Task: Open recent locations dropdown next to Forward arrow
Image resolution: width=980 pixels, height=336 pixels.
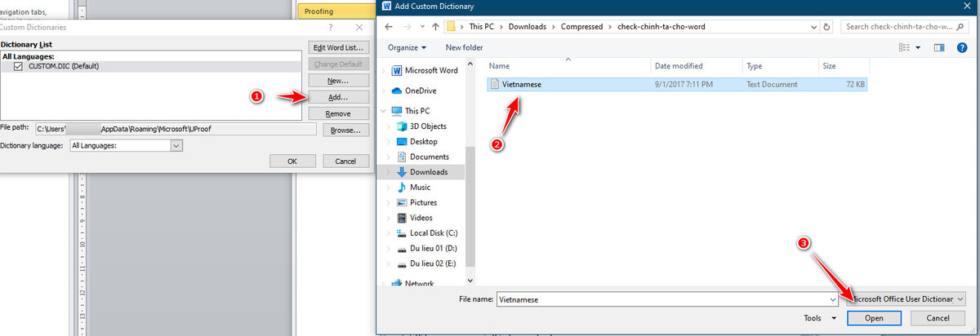Action: pos(421,27)
